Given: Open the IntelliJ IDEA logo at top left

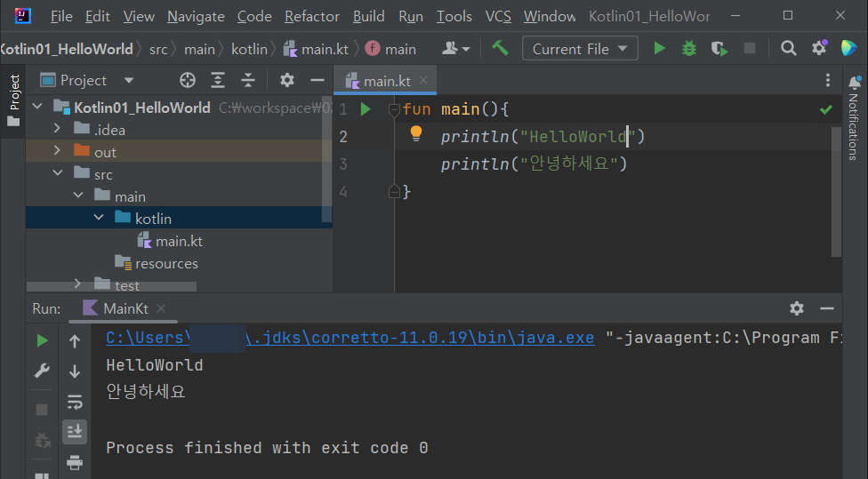Looking at the screenshot, I should [22, 15].
